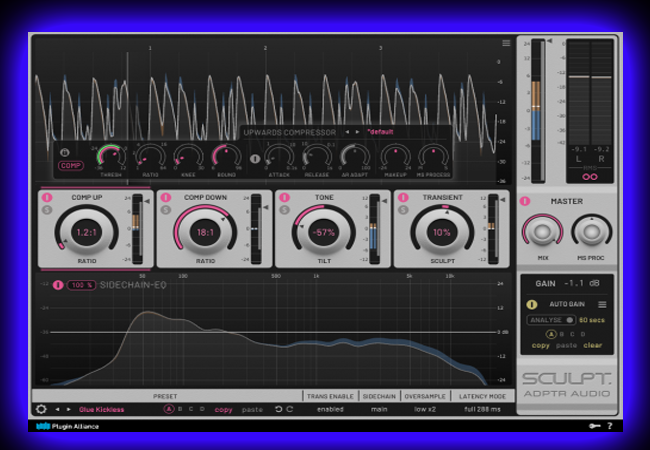Click copy in the bottom preset bar
This screenshot has height=450, width=650.
[x=223, y=409]
